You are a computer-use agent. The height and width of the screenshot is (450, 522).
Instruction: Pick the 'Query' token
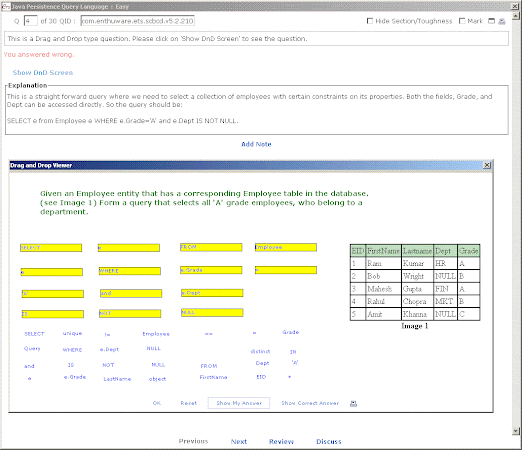click(32, 349)
